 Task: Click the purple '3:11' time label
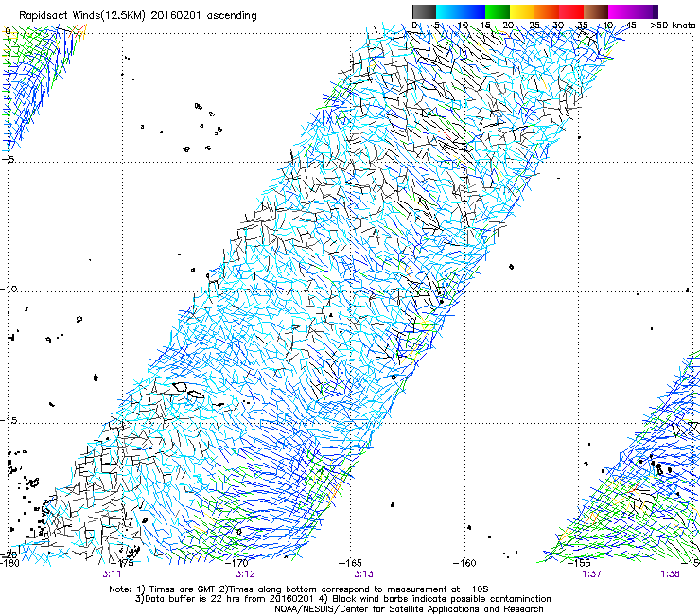click(x=112, y=573)
